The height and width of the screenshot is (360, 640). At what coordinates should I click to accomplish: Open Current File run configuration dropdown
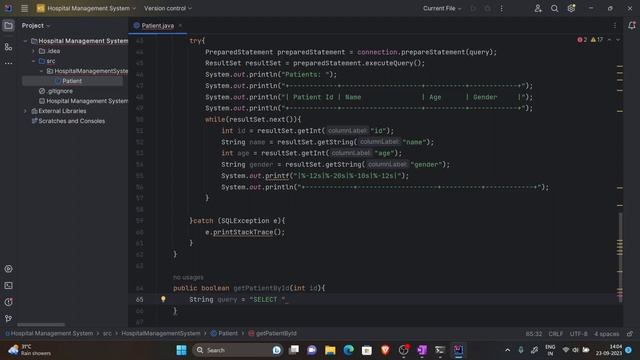(442, 8)
